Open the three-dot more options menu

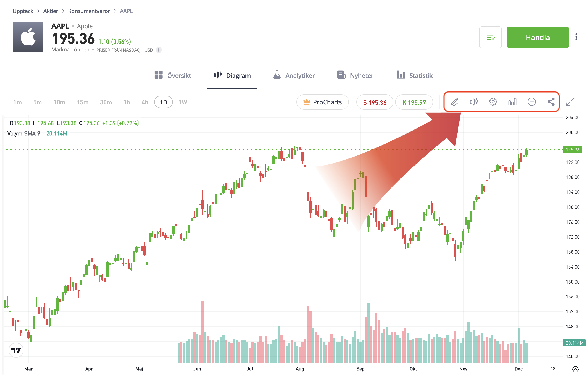(x=576, y=37)
